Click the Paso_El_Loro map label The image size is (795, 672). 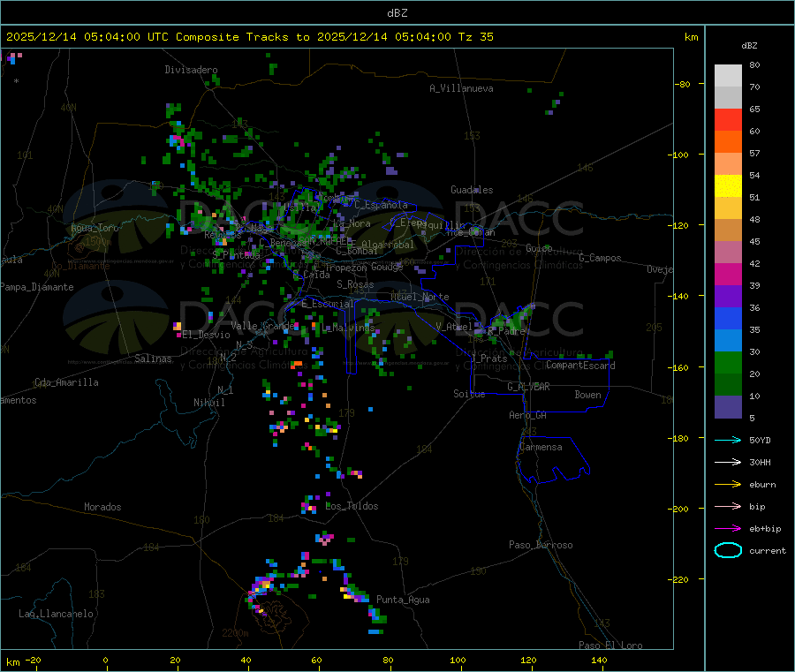pos(611,646)
